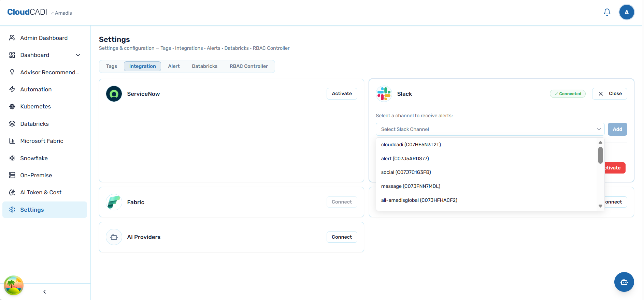Collapse the sidebar with the left chevron
Screen dimensions: 644x300
pos(45,291)
